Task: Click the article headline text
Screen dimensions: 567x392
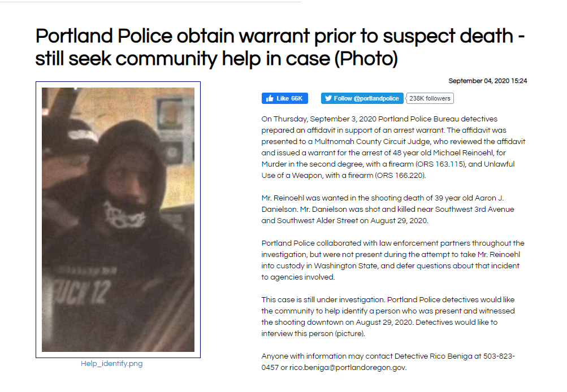Action: (280, 47)
